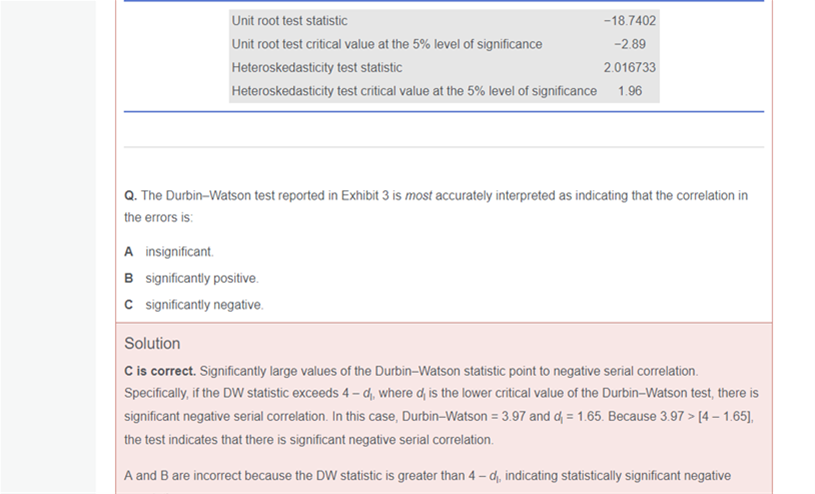
Task: Click the bold letter B choice marker
Action: (128, 278)
